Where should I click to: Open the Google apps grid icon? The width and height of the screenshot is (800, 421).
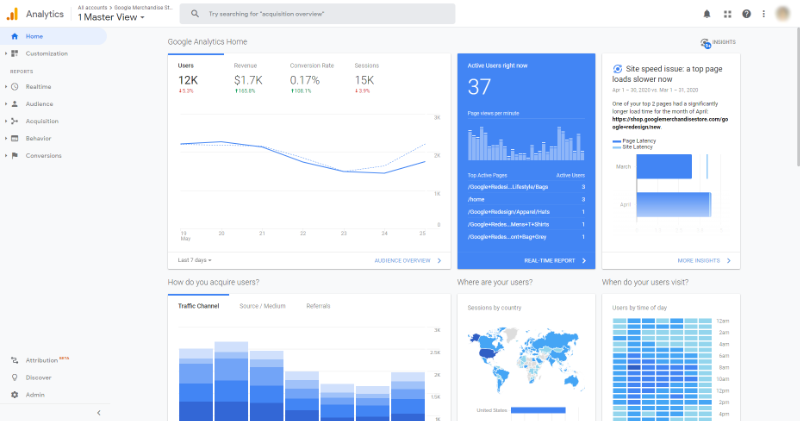click(x=728, y=14)
